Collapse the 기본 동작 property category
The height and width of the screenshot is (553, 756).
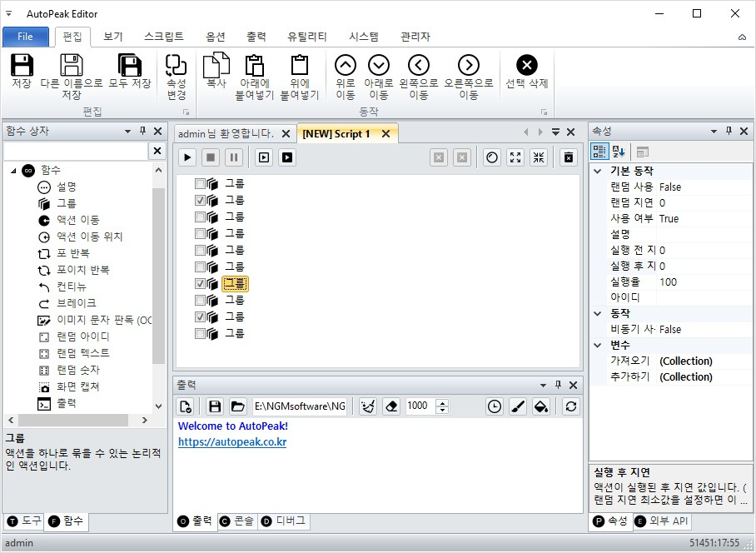pyautogui.click(x=597, y=172)
